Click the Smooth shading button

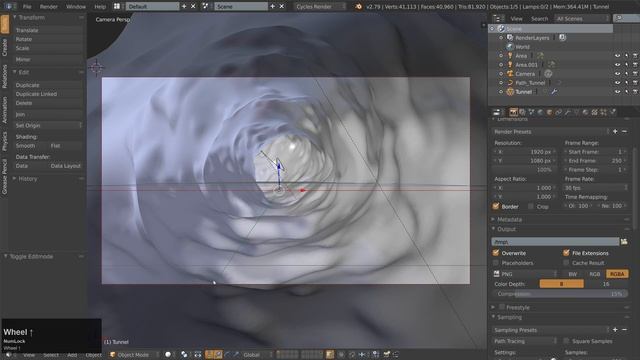pos(30,146)
